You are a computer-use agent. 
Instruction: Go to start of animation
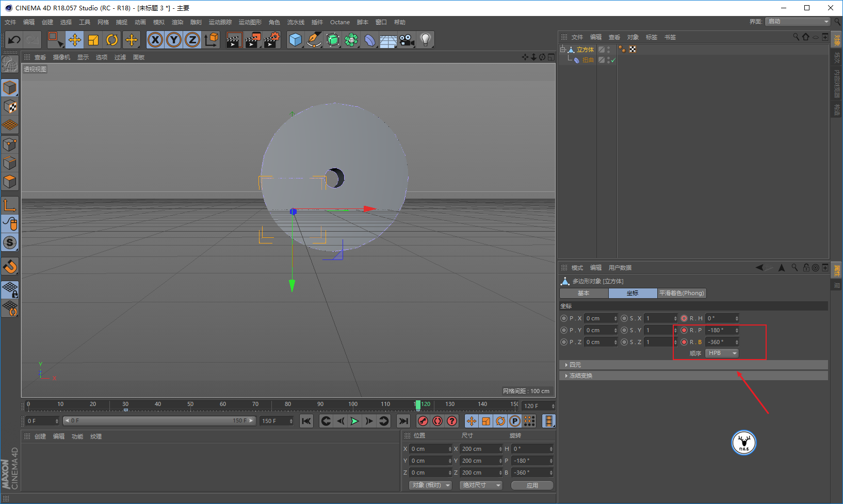306,421
